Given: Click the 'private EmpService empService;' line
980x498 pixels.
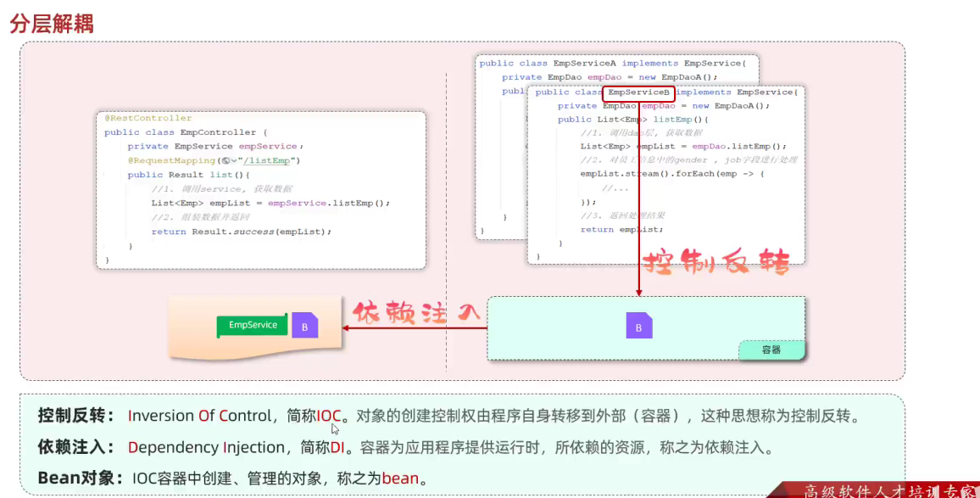Looking at the screenshot, I should pos(215,147).
